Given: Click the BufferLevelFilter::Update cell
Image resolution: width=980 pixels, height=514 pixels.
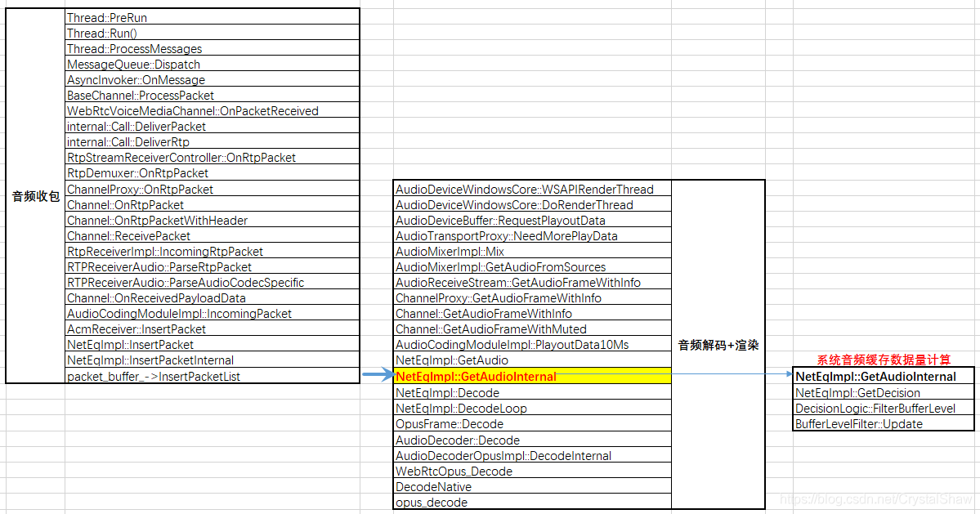Looking at the screenshot, I should click(x=883, y=424).
